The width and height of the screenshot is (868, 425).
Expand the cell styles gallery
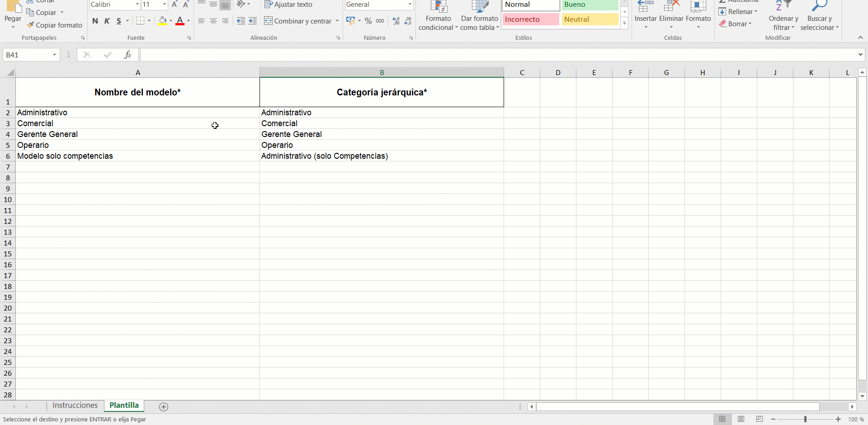coord(624,23)
